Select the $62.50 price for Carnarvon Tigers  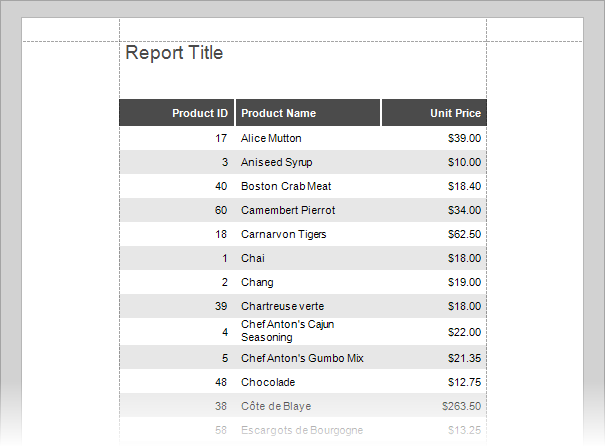pos(464,234)
